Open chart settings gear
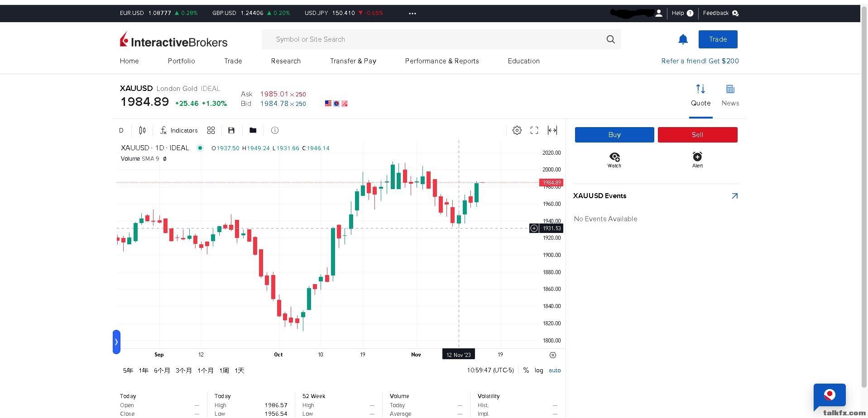The image size is (868, 418). pyautogui.click(x=517, y=130)
